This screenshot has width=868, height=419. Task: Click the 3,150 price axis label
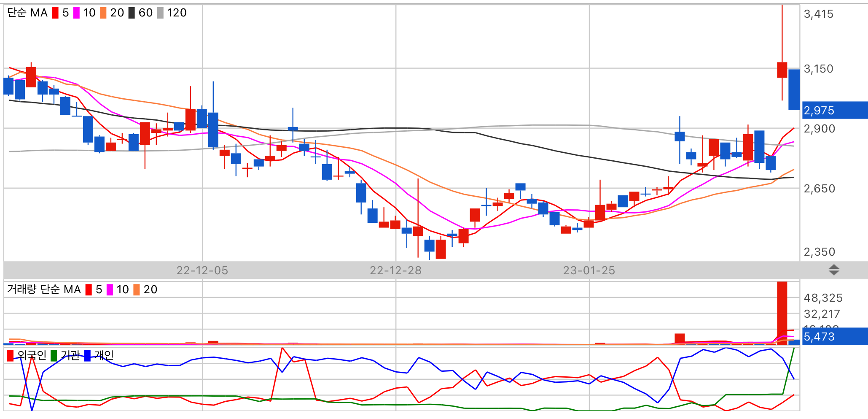coord(819,69)
